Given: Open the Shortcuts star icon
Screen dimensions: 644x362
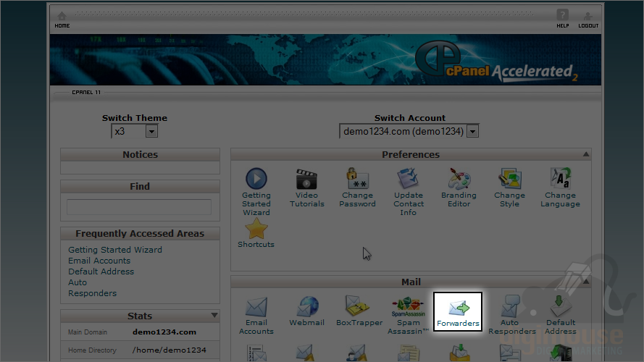Looking at the screenshot, I should (x=256, y=229).
